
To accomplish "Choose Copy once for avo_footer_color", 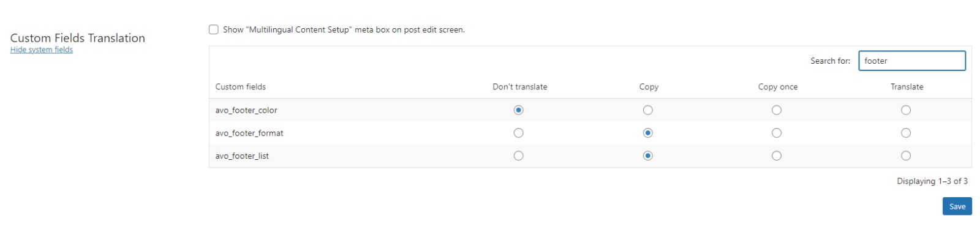I will click(x=777, y=110).
